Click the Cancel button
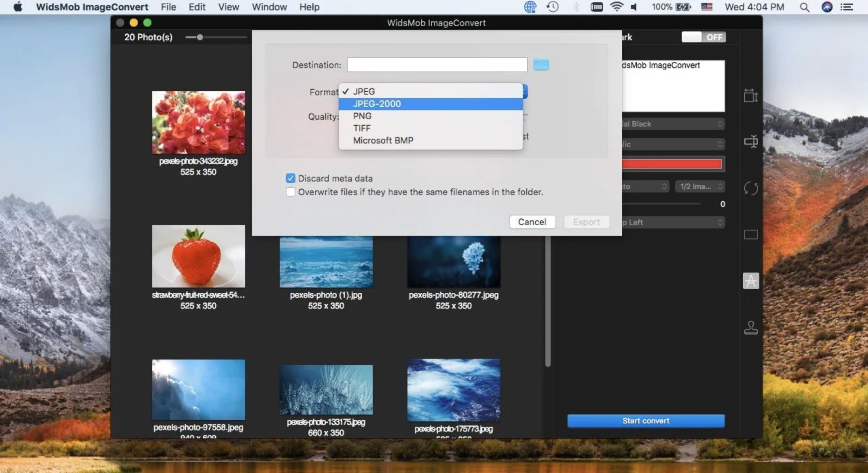Screen dimensions: 868x473 (532, 222)
